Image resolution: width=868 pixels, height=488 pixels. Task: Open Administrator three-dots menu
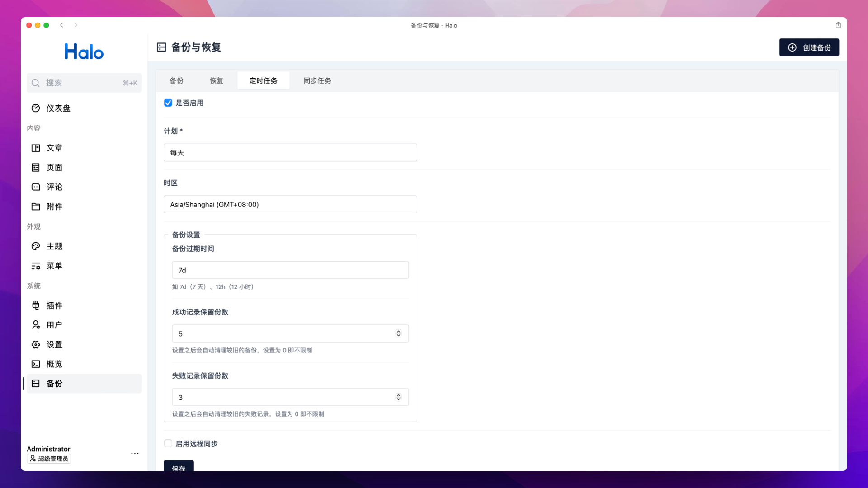[135, 453]
